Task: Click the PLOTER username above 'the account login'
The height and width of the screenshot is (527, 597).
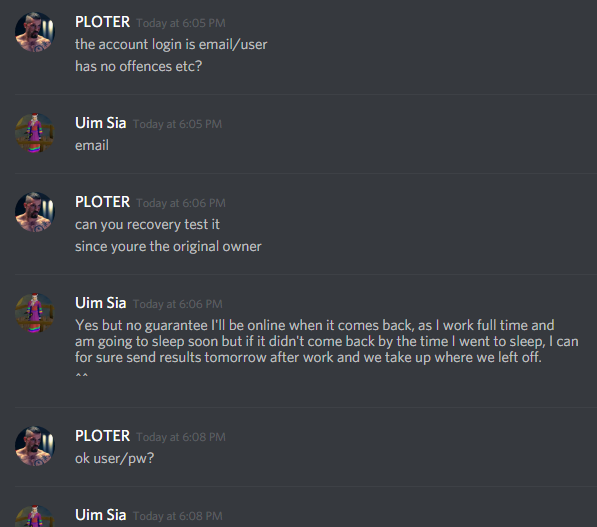Action: coord(102,22)
